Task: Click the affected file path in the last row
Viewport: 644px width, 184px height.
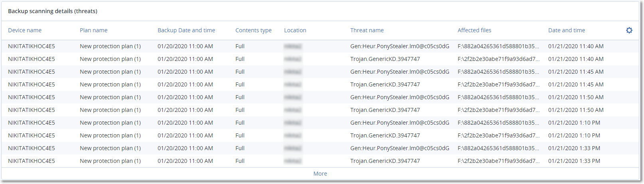Action: coord(498,161)
